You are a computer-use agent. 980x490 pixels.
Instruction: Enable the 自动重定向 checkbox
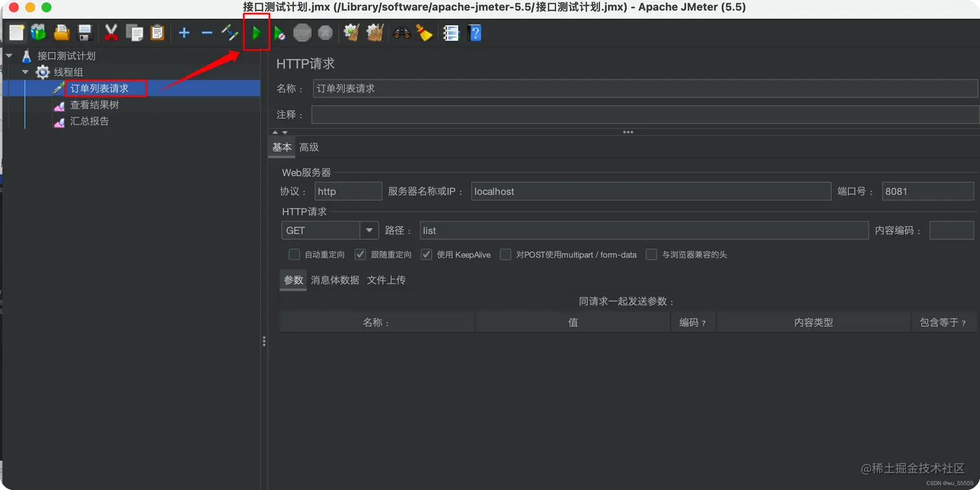pyautogui.click(x=294, y=254)
